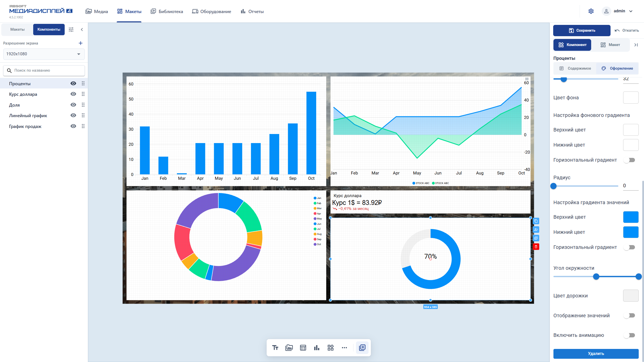Click the filter settings sliders icon
Viewport: 644px width, 362px height.
tap(71, 29)
